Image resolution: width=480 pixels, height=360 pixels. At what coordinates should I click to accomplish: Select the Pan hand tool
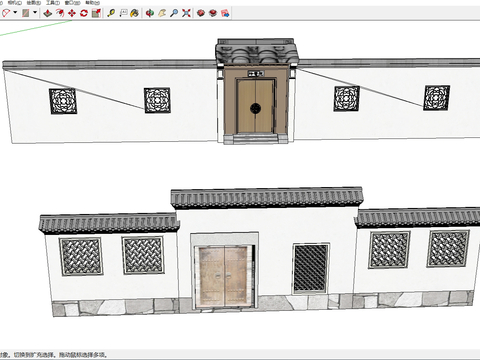162,13
